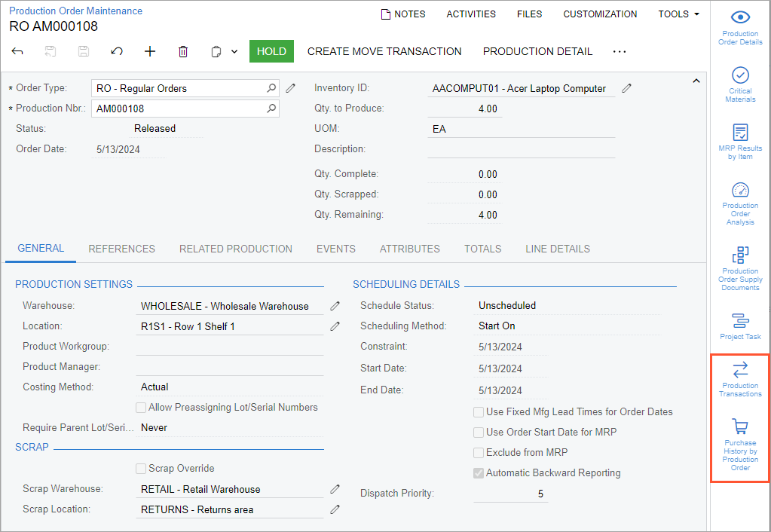Viewport: 771px width, 532px height.
Task: Expand the Tools dropdown menu
Action: [x=678, y=14]
